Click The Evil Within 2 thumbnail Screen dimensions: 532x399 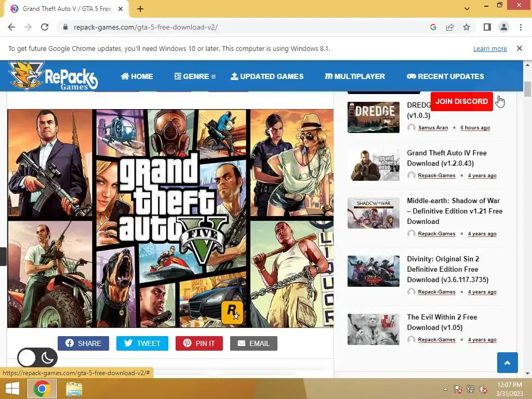coord(373,329)
